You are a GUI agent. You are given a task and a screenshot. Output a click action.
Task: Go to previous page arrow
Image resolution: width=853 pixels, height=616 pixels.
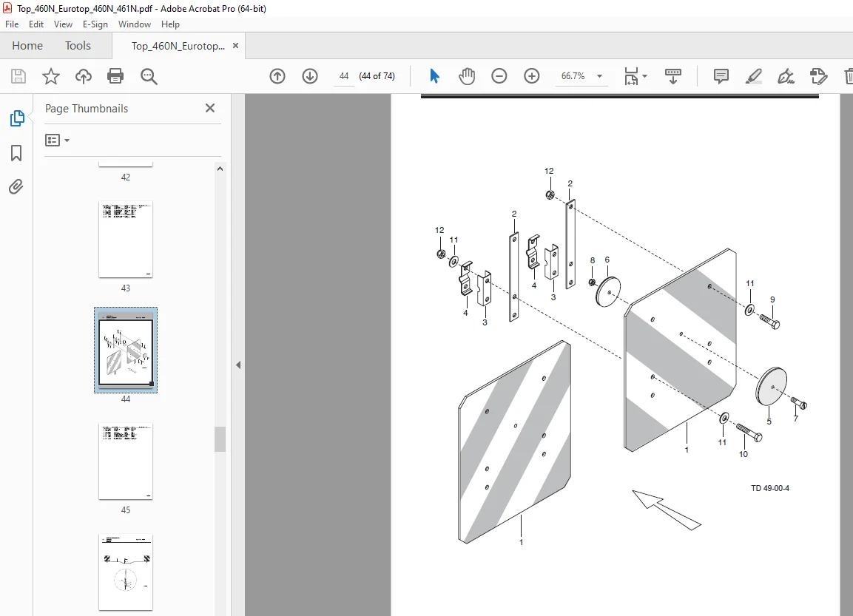[x=277, y=76]
